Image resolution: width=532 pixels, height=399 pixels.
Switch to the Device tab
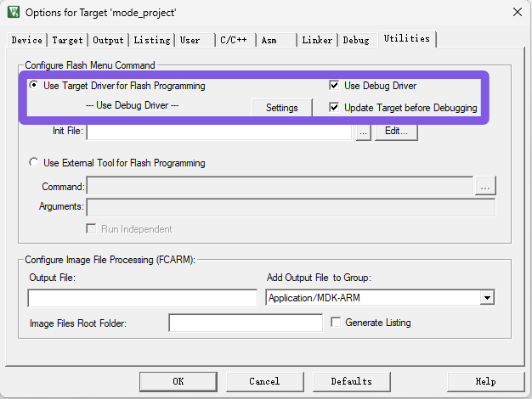click(x=27, y=40)
